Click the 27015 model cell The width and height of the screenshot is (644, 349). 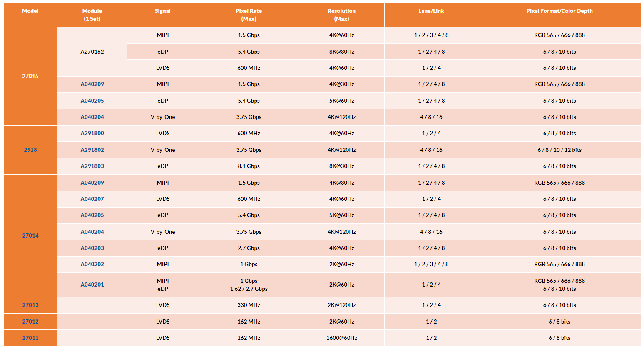pyautogui.click(x=30, y=76)
